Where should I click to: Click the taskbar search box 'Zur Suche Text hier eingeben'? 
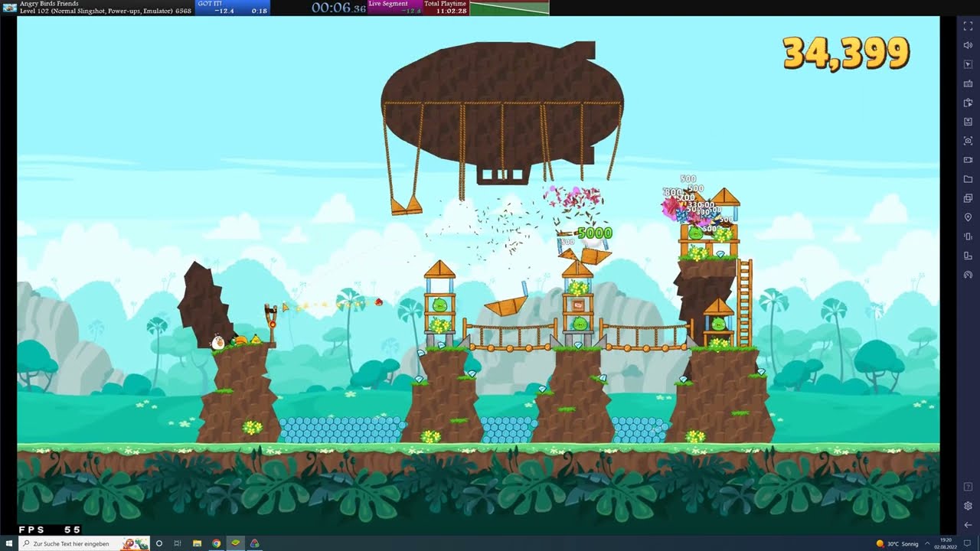(84, 543)
